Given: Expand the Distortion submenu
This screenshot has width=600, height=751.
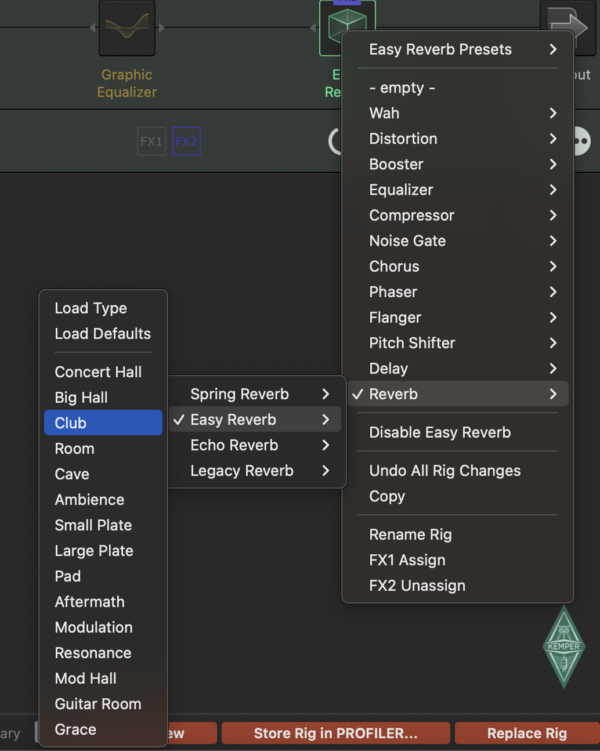Looking at the screenshot, I should pyautogui.click(x=458, y=139).
